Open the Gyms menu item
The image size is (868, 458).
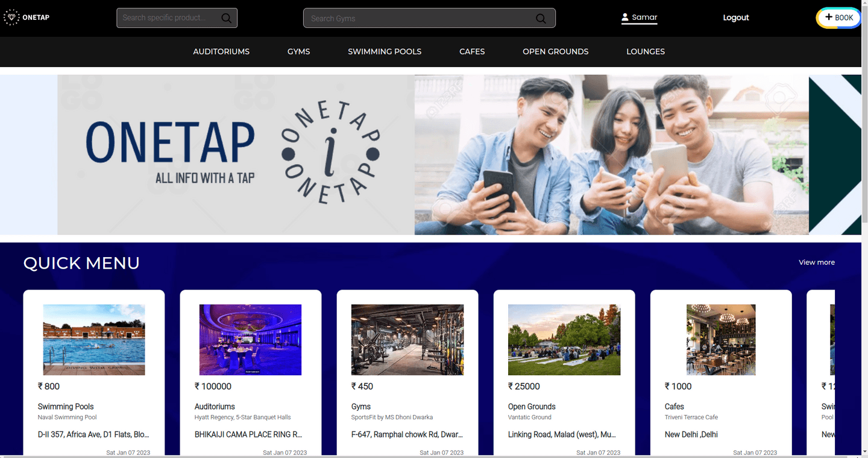pos(298,51)
